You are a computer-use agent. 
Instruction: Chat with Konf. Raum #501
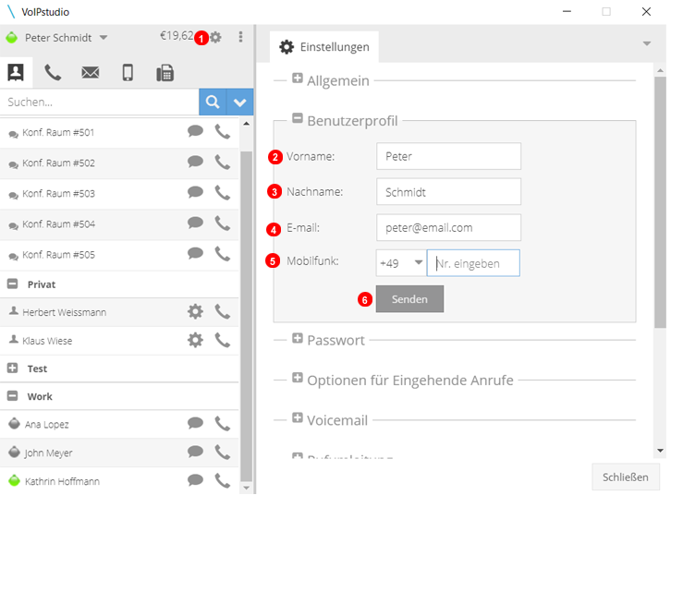click(x=195, y=130)
